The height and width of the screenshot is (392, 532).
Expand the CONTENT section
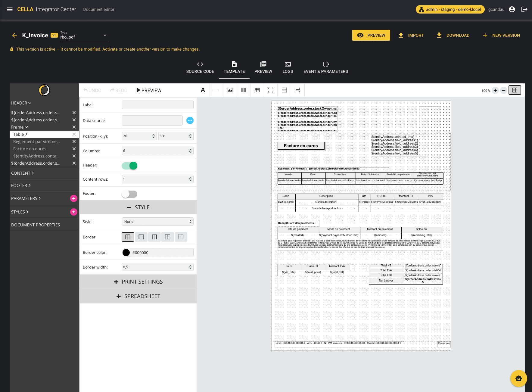pyautogui.click(x=23, y=173)
